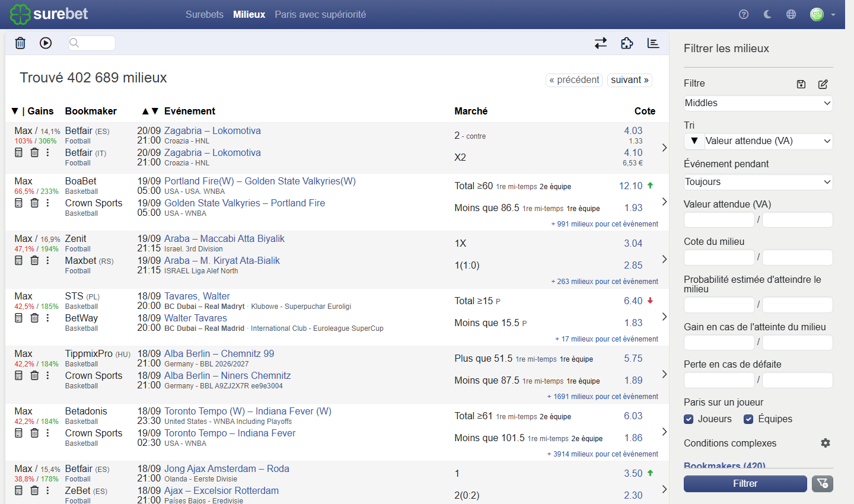The height and width of the screenshot is (504, 854).
Task: Open '+ 3914 milieux pour cet évènement' link
Action: click(603, 454)
